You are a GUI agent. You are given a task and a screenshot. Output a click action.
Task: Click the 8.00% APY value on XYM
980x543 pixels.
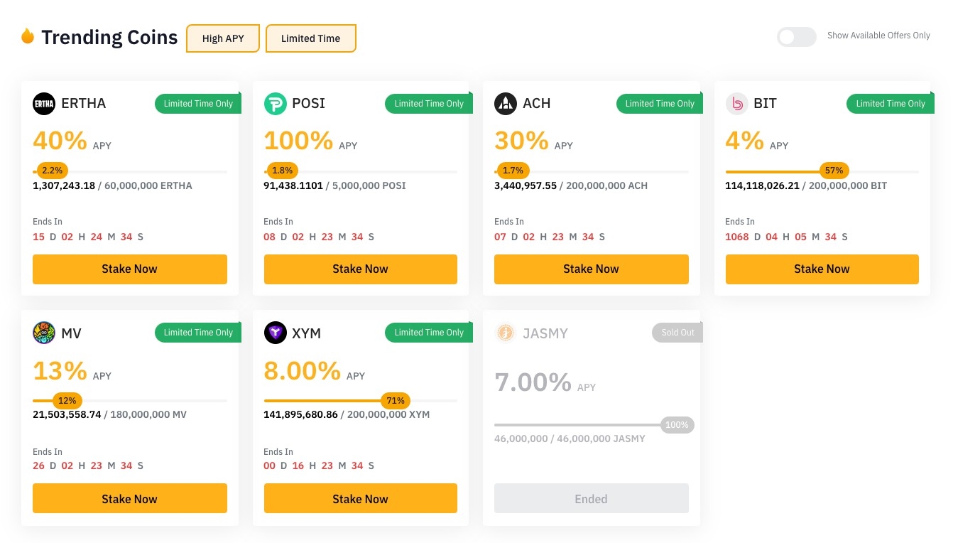pos(303,370)
